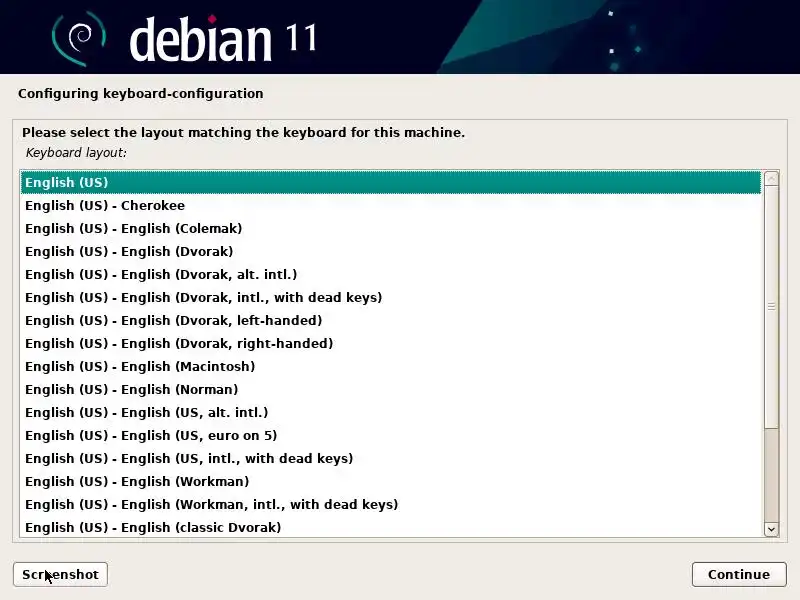Select English (classic Dvorak) layout
Screen dimensions: 800x600
391,527
